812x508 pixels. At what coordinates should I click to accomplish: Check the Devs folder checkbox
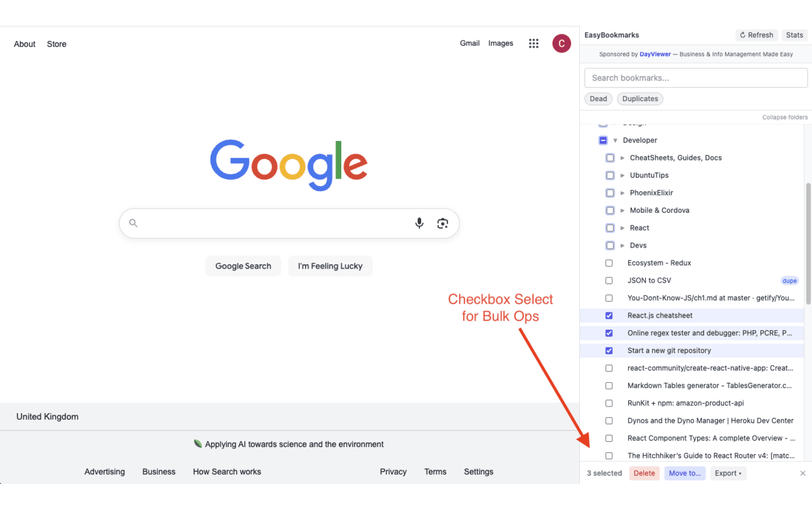[610, 246]
